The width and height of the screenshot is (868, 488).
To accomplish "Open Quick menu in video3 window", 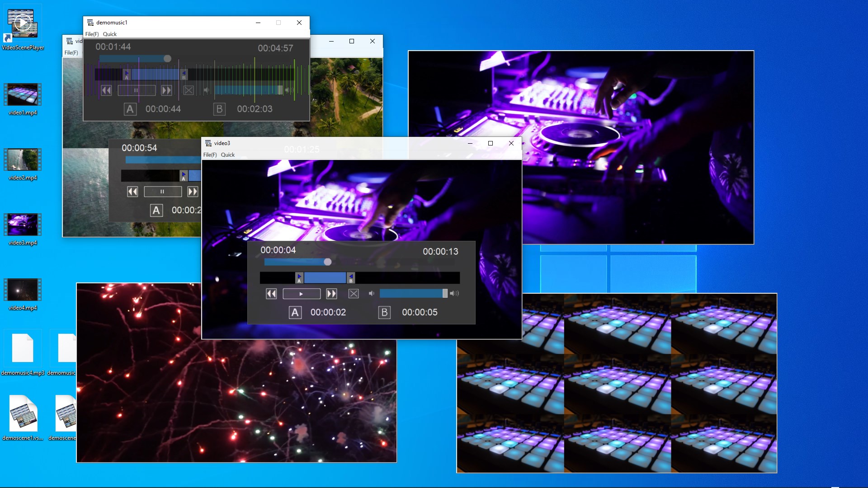I will (227, 155).
